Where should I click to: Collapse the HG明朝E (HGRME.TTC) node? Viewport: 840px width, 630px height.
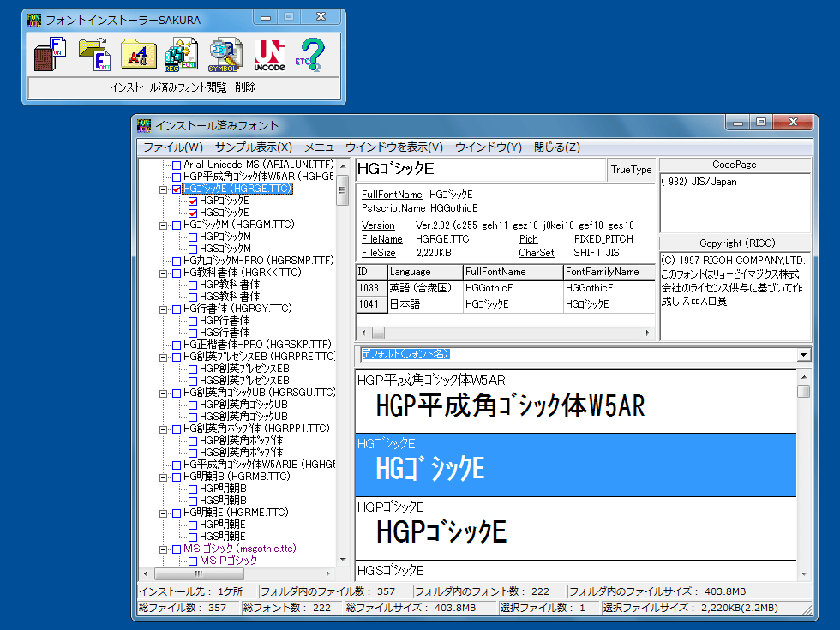point(163,513)
